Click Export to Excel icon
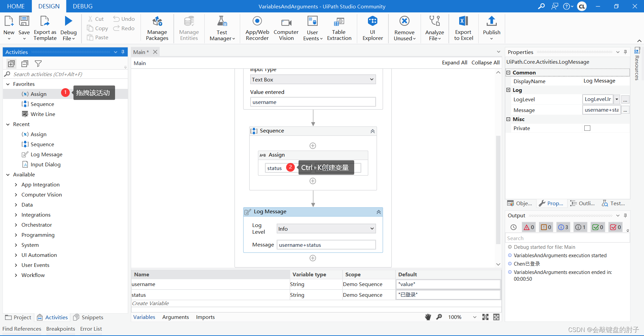This screenshot has width=644, height=336. 464,21
